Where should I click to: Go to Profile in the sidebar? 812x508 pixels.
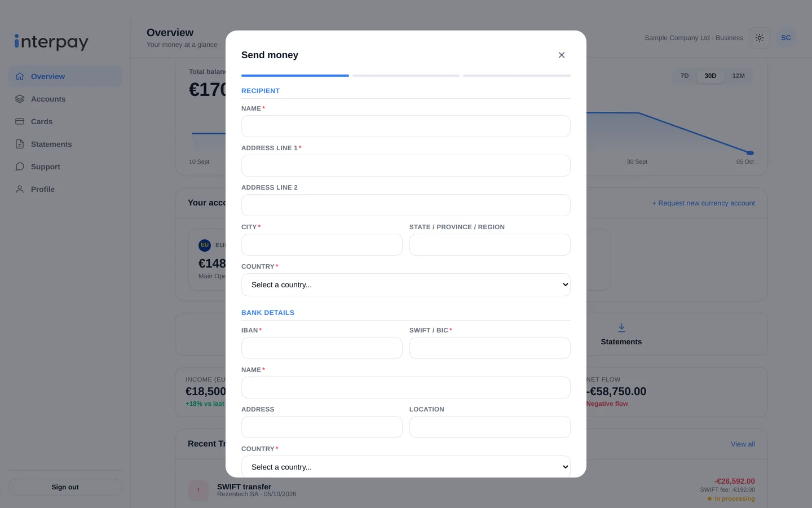(65, 189)
